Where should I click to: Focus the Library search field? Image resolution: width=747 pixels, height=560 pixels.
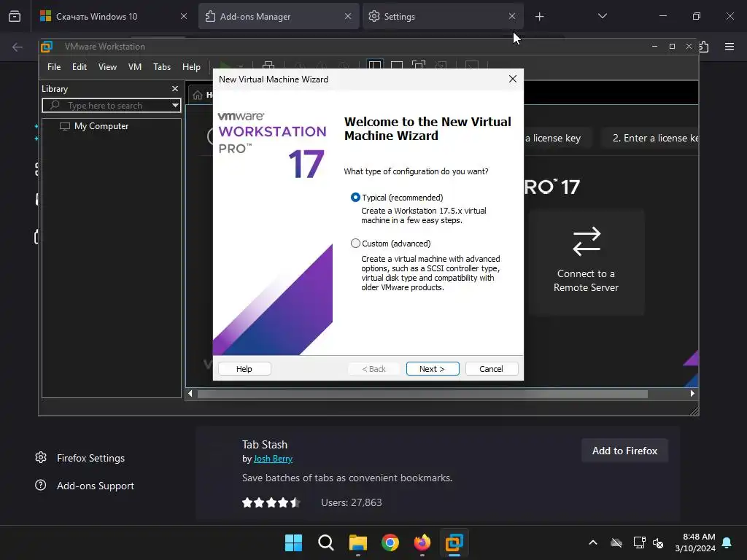click(112, 105)
